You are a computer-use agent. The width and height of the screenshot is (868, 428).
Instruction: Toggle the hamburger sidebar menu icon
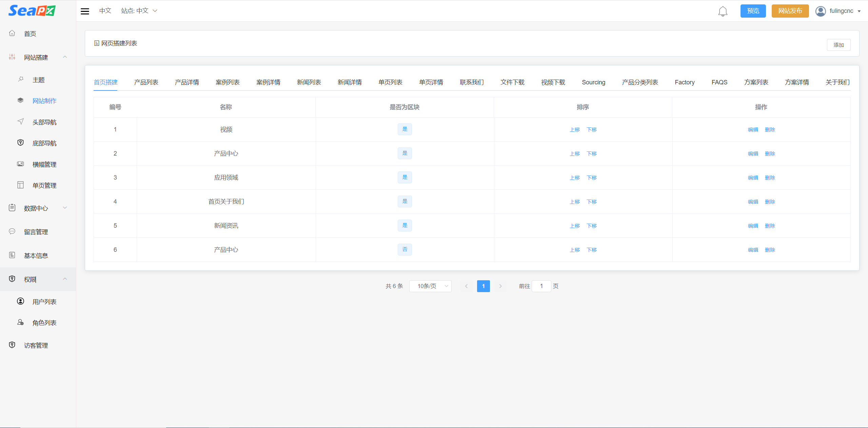[x=85, y=11]
